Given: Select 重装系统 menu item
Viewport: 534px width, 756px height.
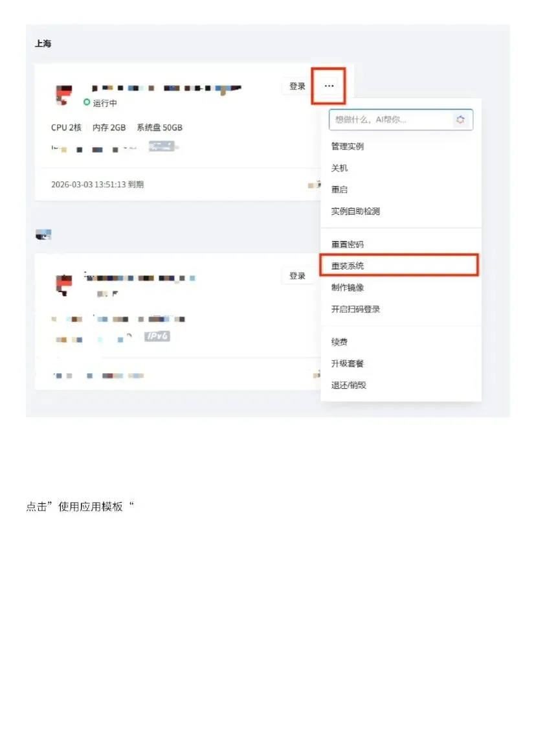Looking at the screenshot, I should point(348,266).
